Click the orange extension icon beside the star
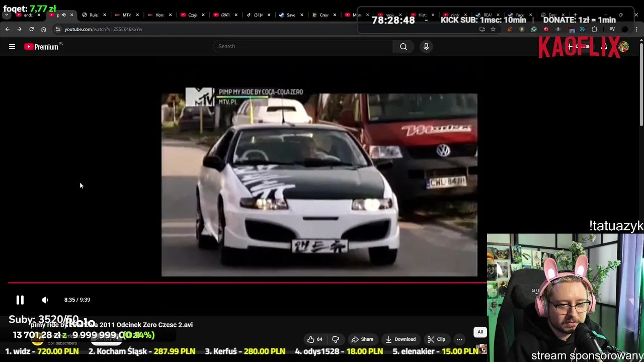Screen dimensions: 644x362 click(x=510, y=29)
